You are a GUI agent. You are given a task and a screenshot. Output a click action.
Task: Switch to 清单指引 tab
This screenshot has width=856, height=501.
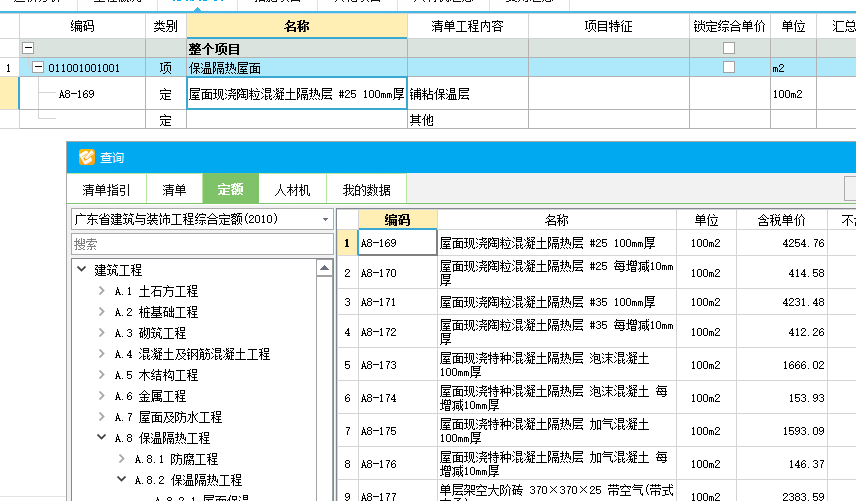(106, 189)
